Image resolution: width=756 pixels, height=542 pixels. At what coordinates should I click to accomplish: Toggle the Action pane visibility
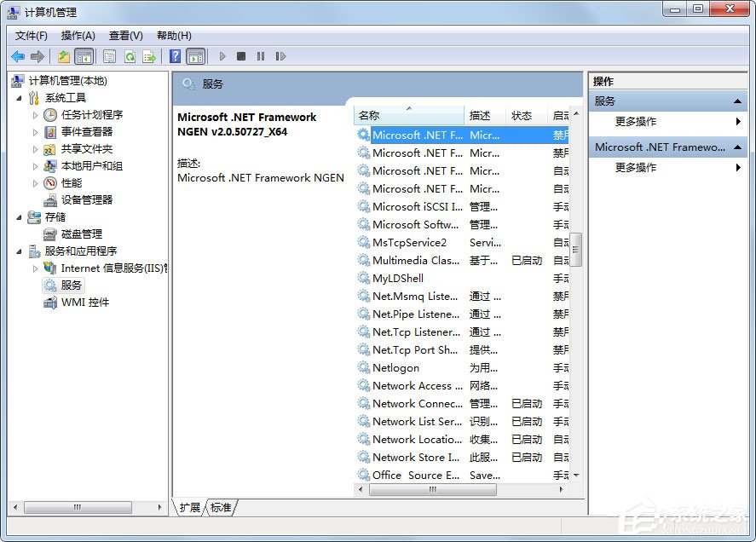pos(197,56)
